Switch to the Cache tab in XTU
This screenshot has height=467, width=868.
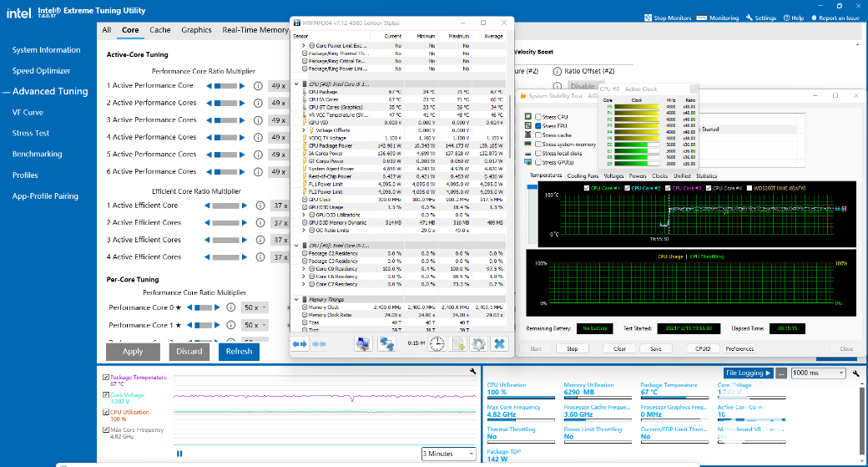[160, 30]
